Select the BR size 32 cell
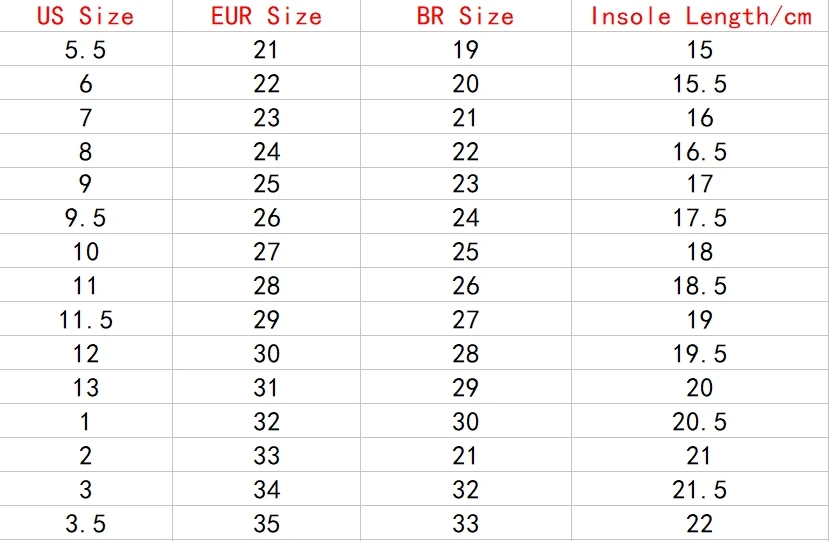Screen dimensions: 829x541 [x=466, y=489]
